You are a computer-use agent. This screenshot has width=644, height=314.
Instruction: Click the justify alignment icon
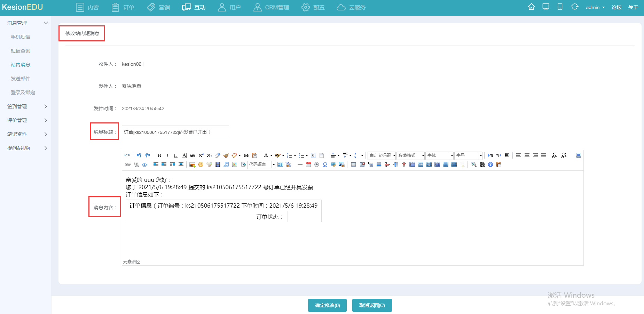[x=544, y=155]
